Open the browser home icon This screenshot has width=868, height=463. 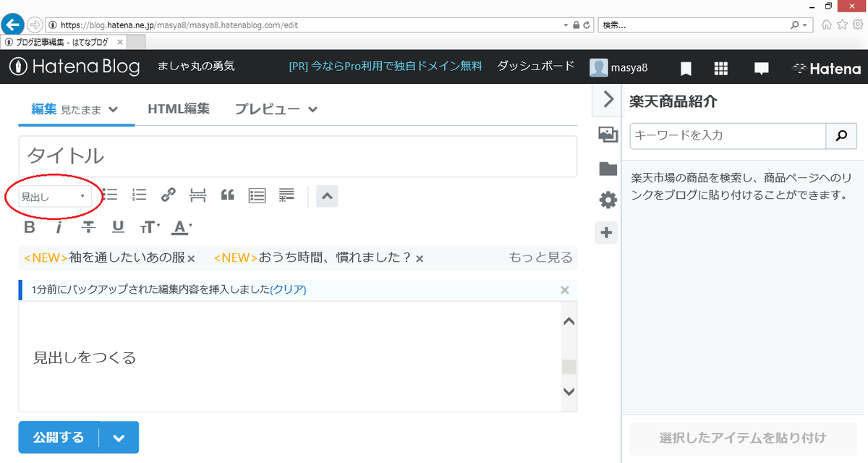(827, 25)
